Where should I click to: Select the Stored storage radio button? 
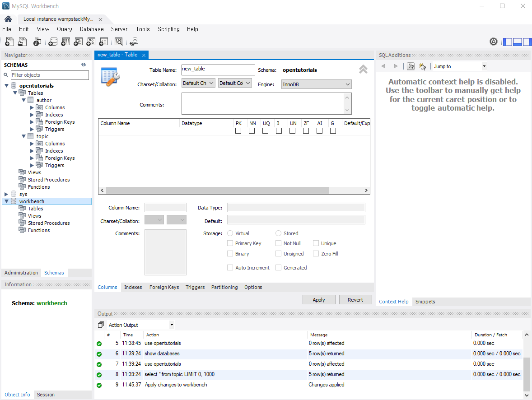[x=279, y=233]
